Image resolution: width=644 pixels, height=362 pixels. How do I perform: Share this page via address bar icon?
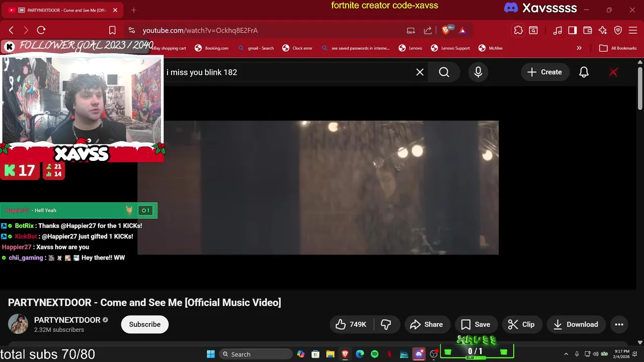[428, 30]
